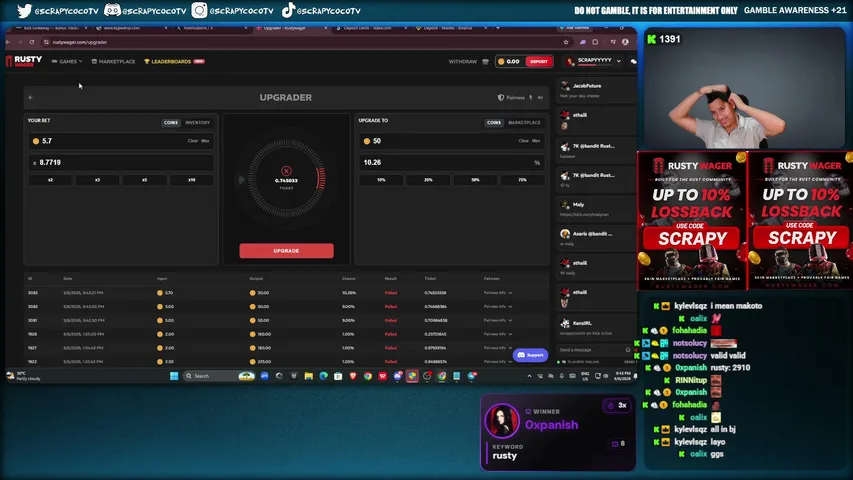Select the x2 multiplier preset
Image resolution: width=853 pixels, height=480 pixels.
51,180
